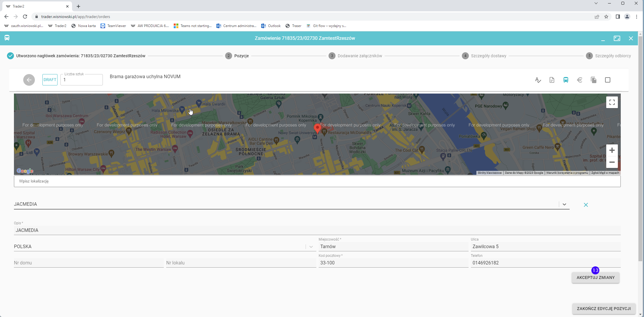Click the Nr domu input field
The height and width of the screenshot is (317, 644).
(x=88, y=263)
